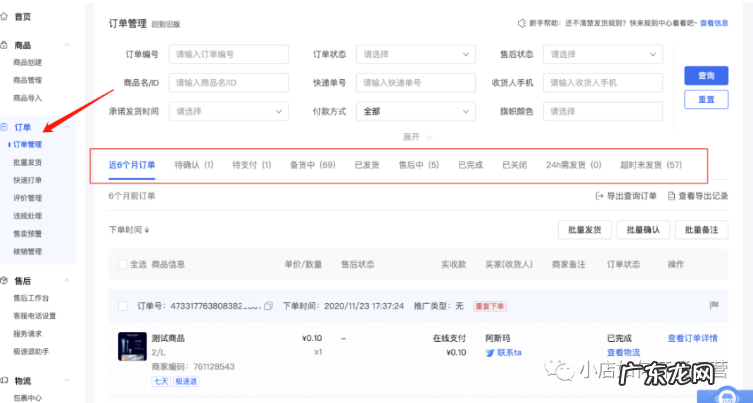Collapse the 售后 sidebar section chevron

(67, 280)
